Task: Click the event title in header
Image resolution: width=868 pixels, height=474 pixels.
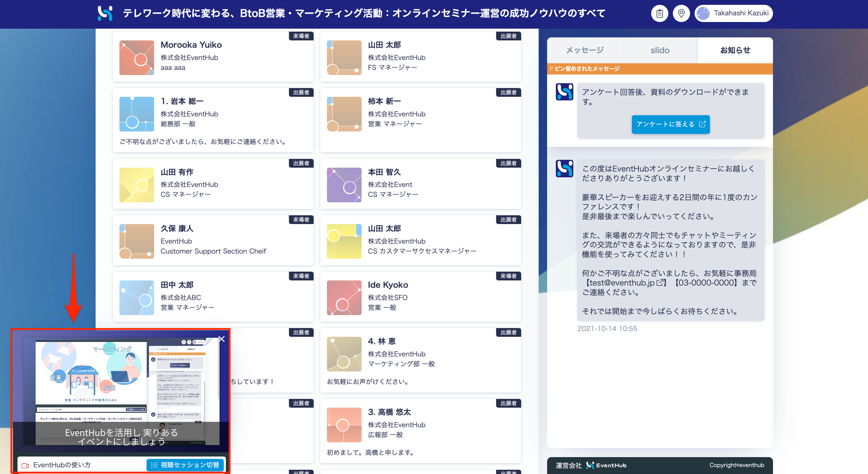Action: [x=364, y=14]
